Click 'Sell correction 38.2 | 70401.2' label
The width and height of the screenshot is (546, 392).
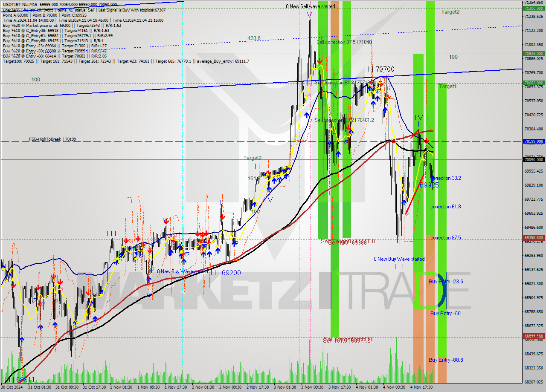(x=344, y=120)
